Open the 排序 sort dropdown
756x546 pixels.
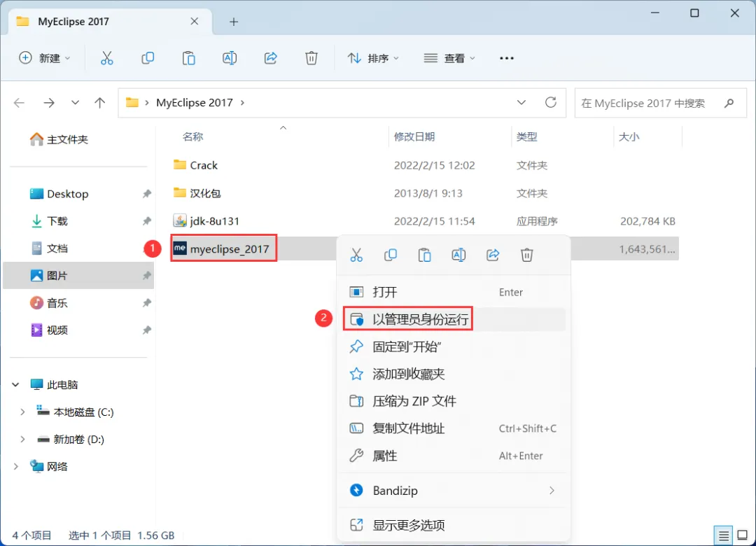(x=373, y=58)
